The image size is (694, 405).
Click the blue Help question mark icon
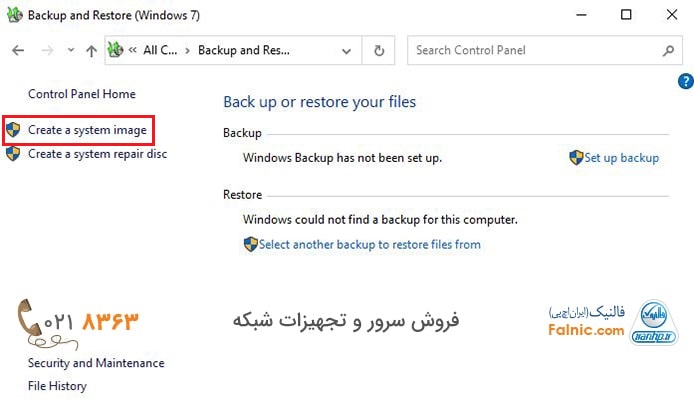(685, 81)
